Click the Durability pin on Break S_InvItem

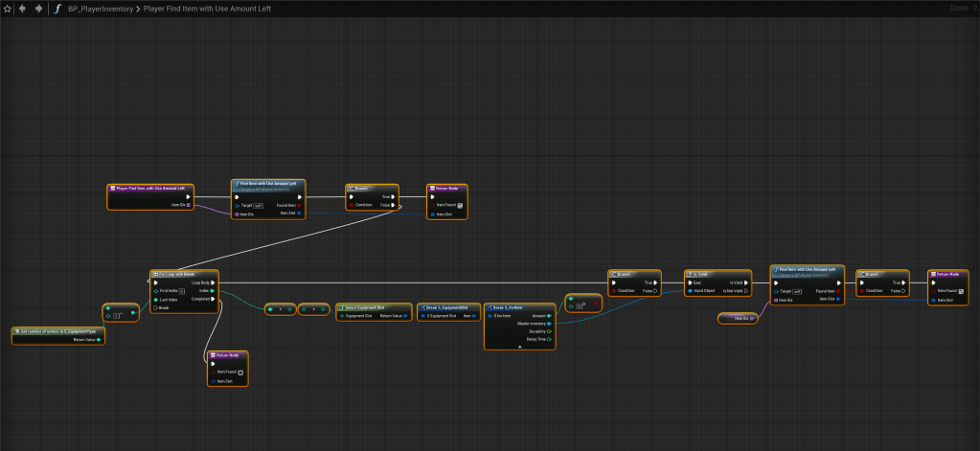[549, 331]
